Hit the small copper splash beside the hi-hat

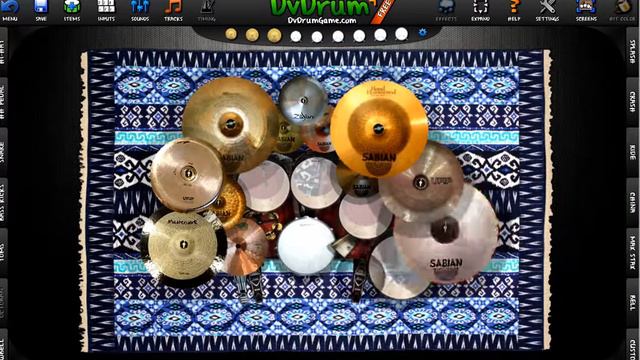point(245,247)
